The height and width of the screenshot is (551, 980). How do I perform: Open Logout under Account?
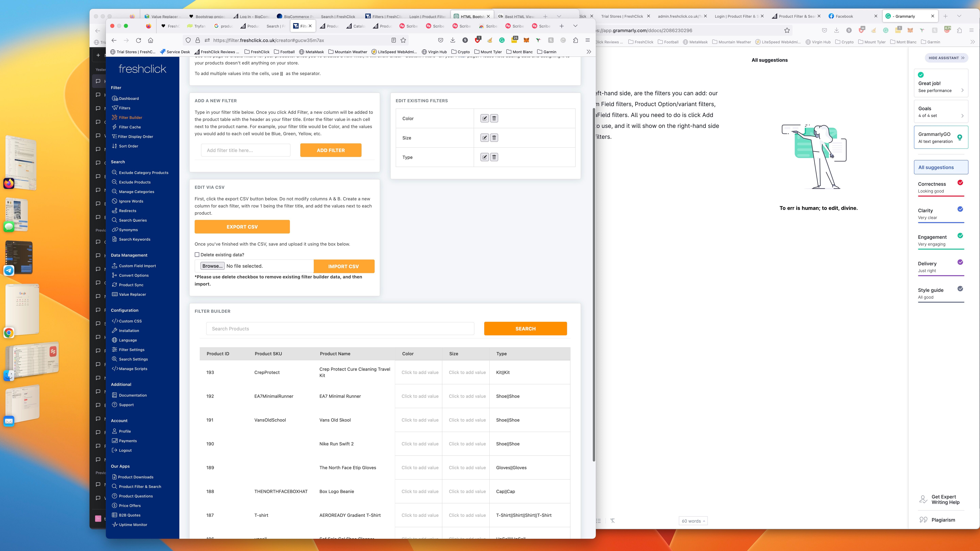coord(122,450)
